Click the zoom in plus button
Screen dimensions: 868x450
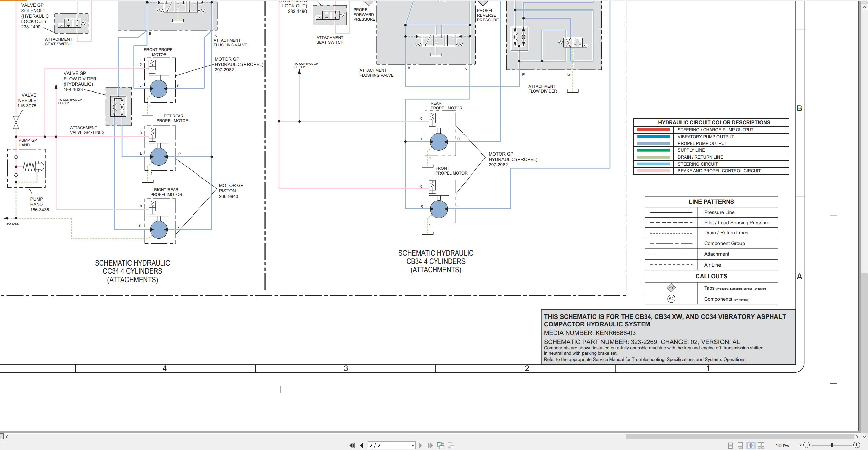856,445
